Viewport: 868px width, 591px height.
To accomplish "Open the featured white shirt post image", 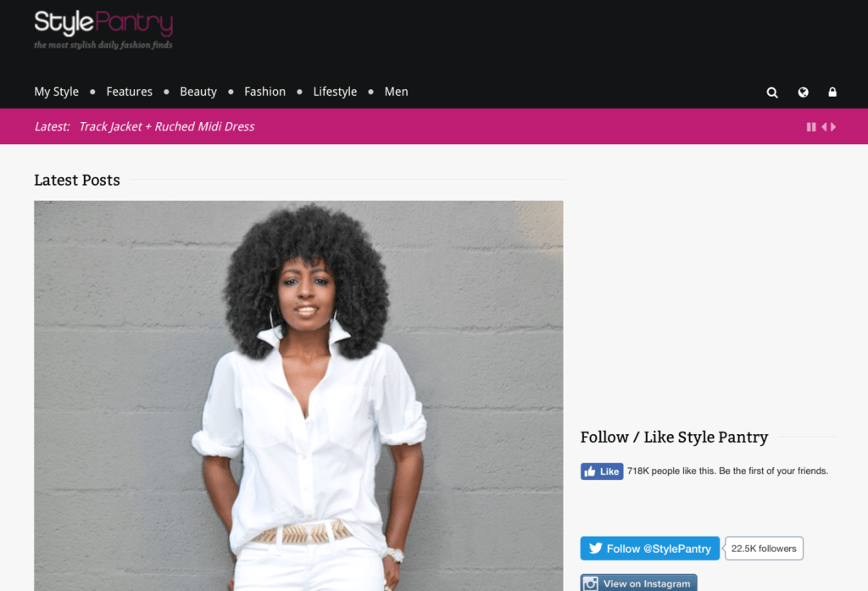I will [298, 395].
